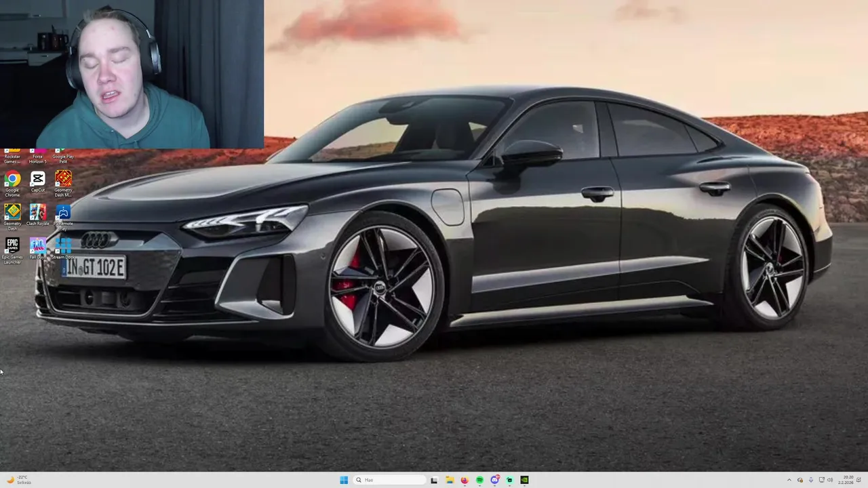
Task: Open the Rockstar Games desktop shortcut
Action: (12, 156)
